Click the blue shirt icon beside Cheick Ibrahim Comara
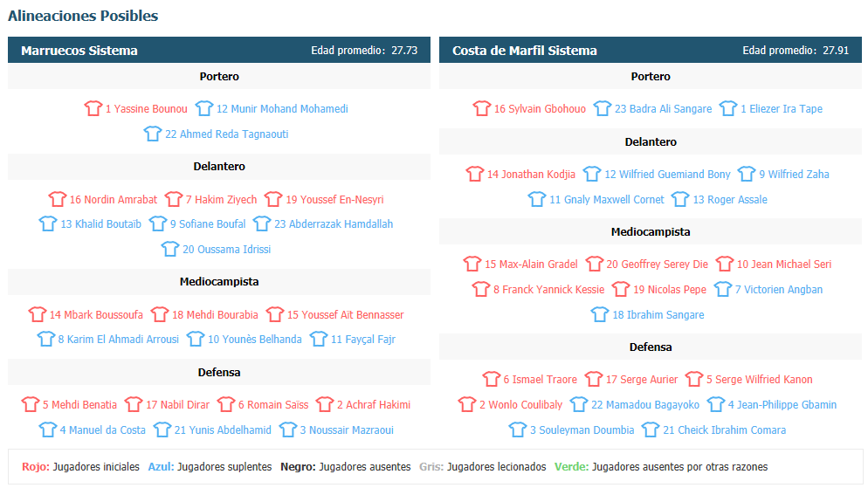The height and width of the screenshot is (488, 868). (x=651, y=430)
